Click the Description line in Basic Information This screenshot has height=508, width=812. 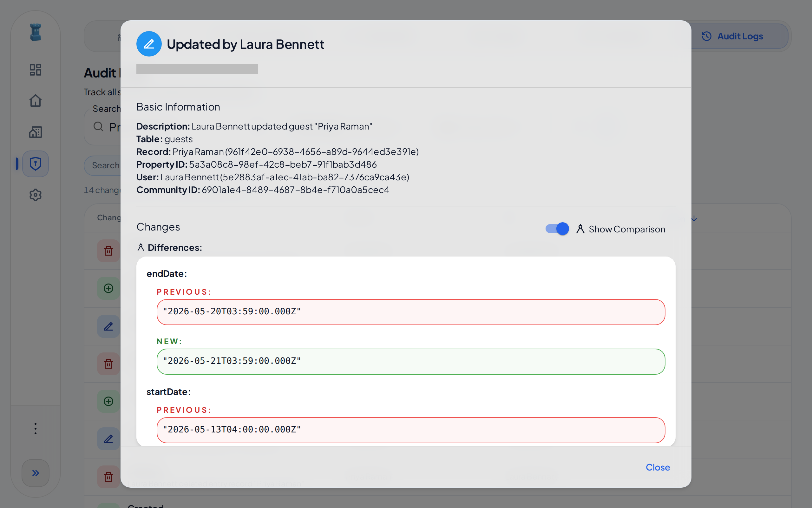[x=254, y=126]
